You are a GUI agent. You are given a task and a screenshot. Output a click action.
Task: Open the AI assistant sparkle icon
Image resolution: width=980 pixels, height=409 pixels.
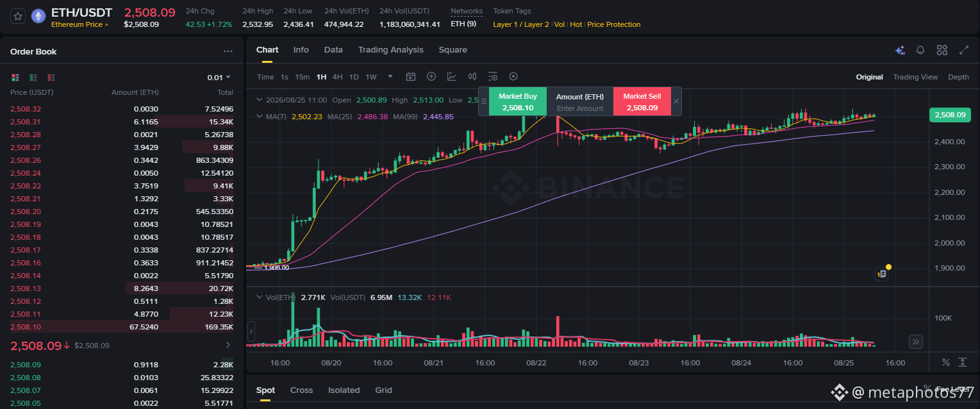(900, 50)
